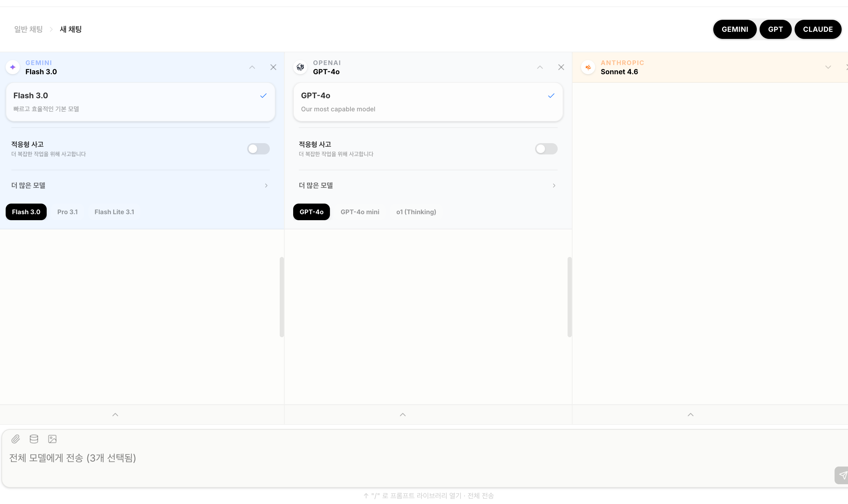Viewport: 848px width, 504px height.
Task: Switch to o1 (Thinking) chip
Action: (x=416, y=212)
